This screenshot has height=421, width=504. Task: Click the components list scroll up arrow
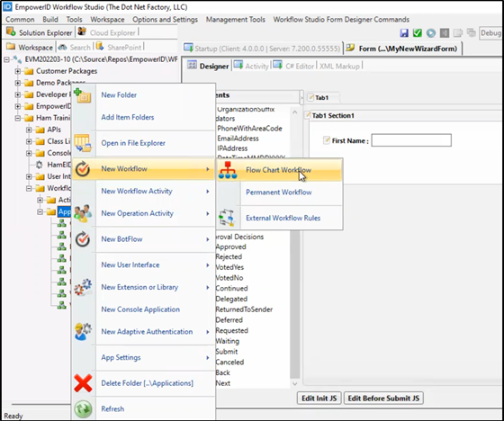(x=295, y=112)
